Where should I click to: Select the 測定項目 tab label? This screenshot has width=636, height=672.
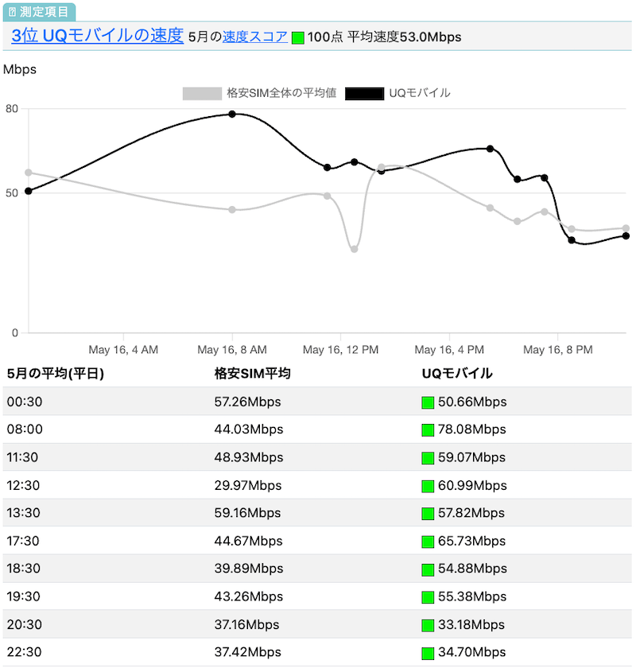coord(39,12)
